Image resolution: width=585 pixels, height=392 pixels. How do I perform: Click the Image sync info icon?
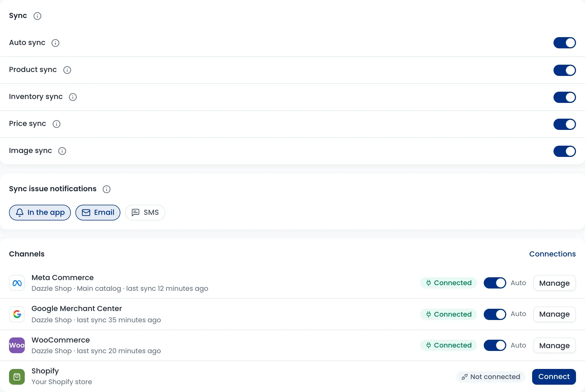click(62, 151)
